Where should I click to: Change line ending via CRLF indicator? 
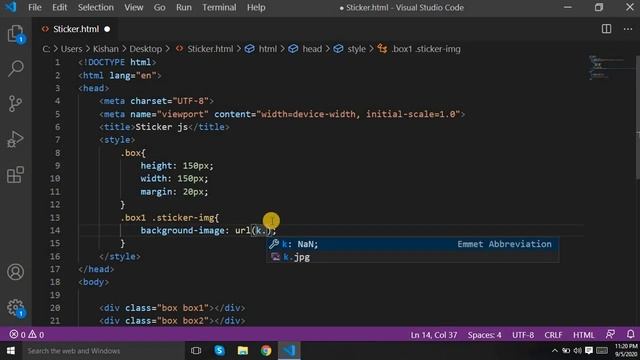(x=553, y=335)
